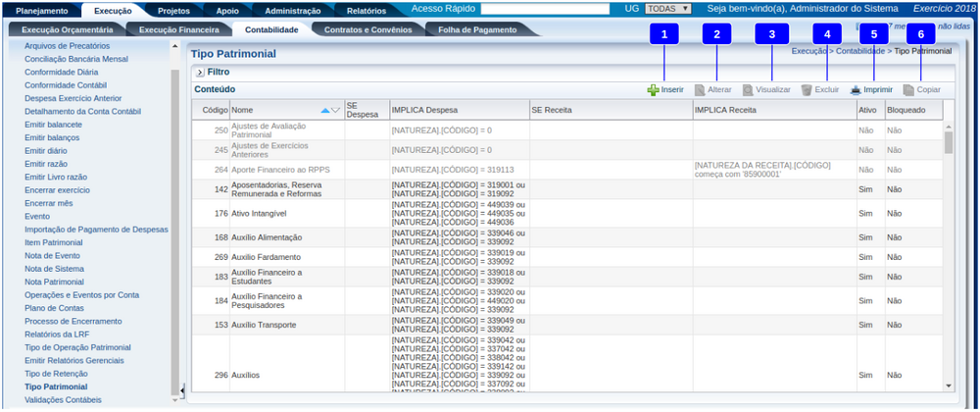The image size is (980, 412).
Task: Sort Nome column ascending with blue arrow
Action: pos(325,110)
